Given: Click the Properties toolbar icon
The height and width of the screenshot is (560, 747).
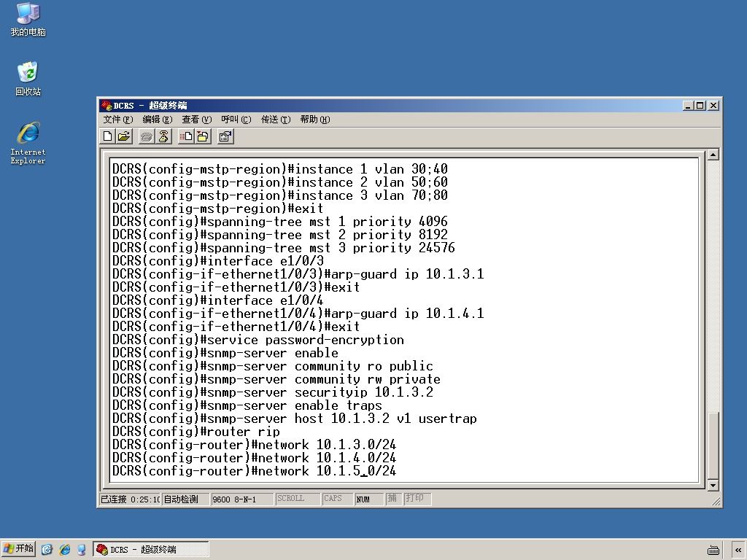Looking at the screenshot, I should pos(225,136).
